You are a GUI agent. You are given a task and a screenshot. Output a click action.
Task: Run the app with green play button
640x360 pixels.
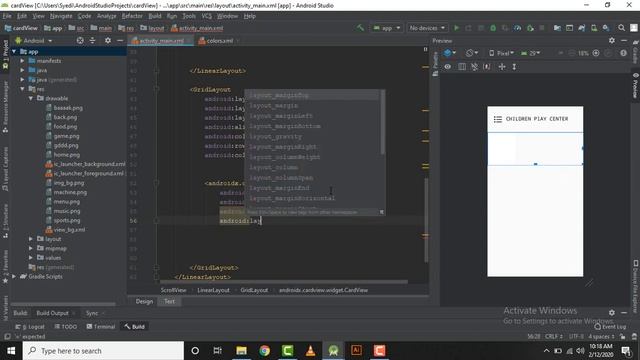(457, 28)
